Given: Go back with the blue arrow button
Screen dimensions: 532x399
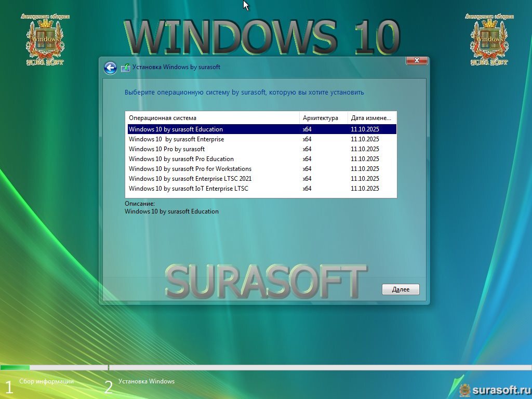Looking at the screenshot, I should (110, 68).
